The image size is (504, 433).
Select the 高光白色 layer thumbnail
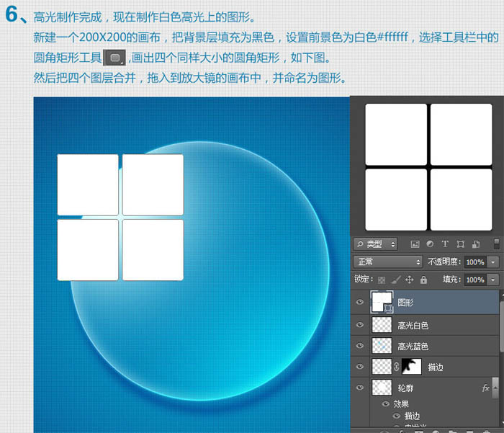pos(382,325)
